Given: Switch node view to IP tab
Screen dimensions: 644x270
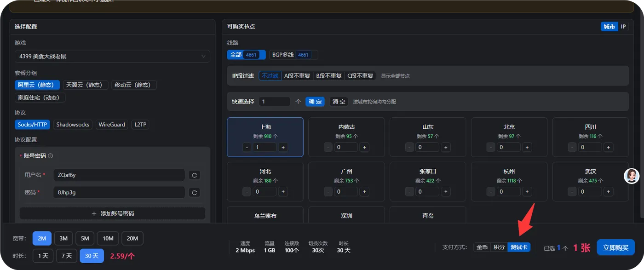Looking at the screenshot, I should click(x=623, y=27).
